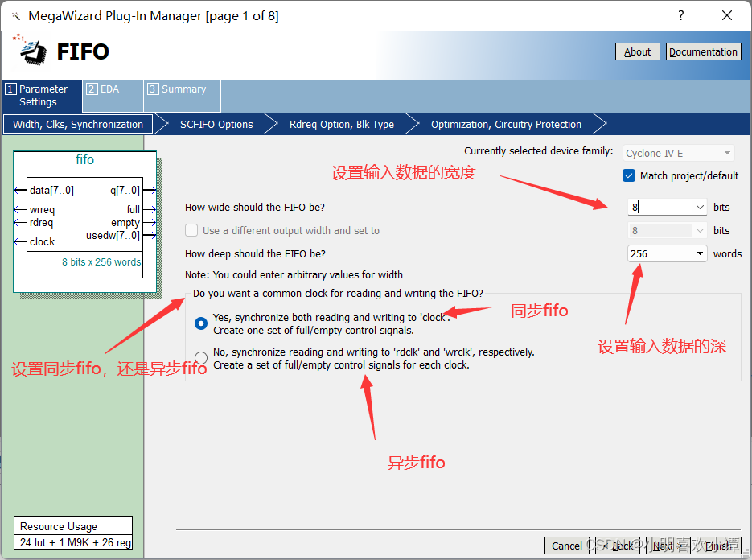Select synchronize reading and writing to 'clock'

(200, 323)
